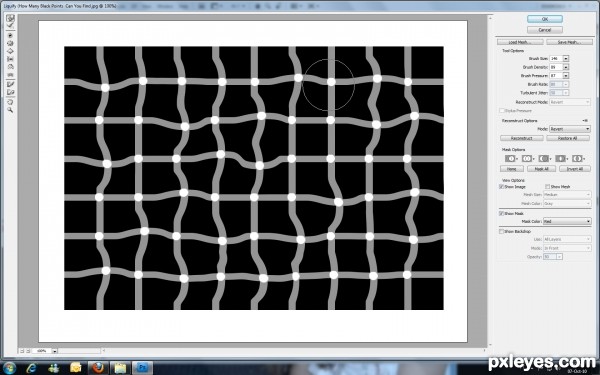Open Windows Live Messenger taskbar icon
This screenshot has width=600, height=375.
tap(54, 368)
